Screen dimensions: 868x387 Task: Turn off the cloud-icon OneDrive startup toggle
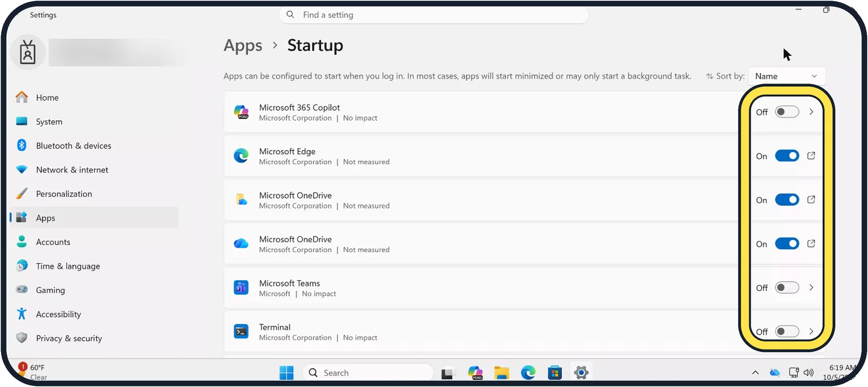click(787, 243)
